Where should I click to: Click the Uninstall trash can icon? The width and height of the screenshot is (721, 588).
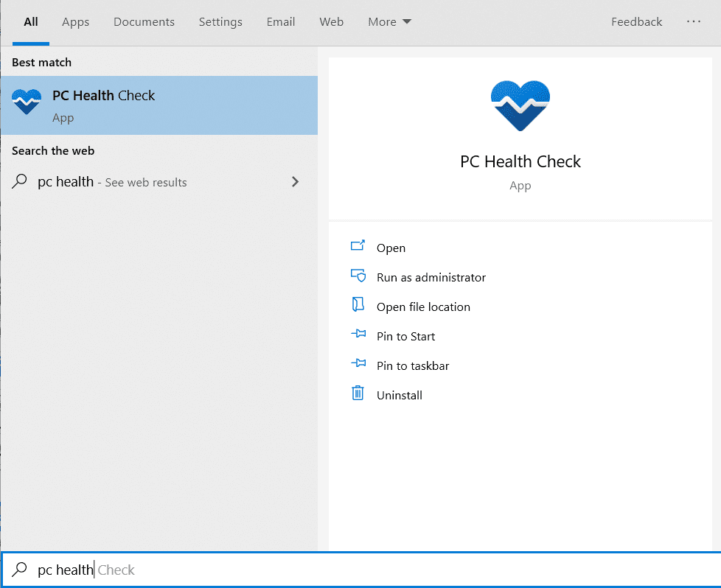tap(358, 395)
